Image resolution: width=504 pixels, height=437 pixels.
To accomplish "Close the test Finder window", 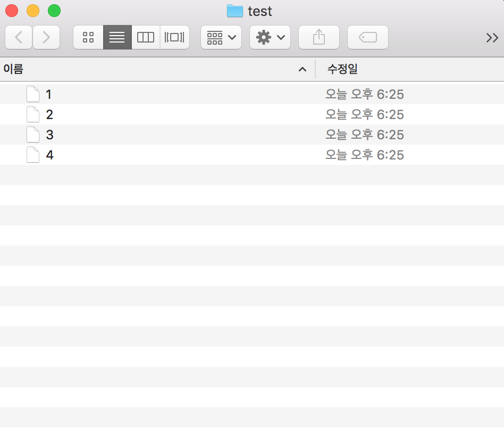I will pos(12,11).
